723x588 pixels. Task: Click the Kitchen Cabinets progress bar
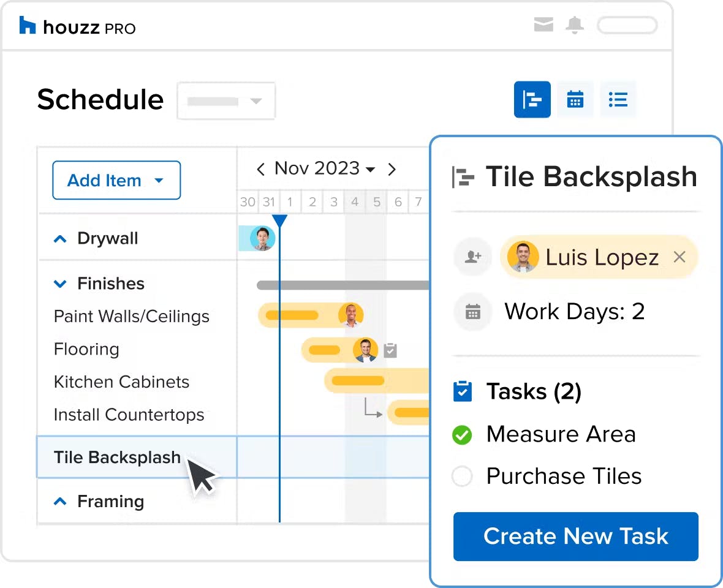(358, 380)
